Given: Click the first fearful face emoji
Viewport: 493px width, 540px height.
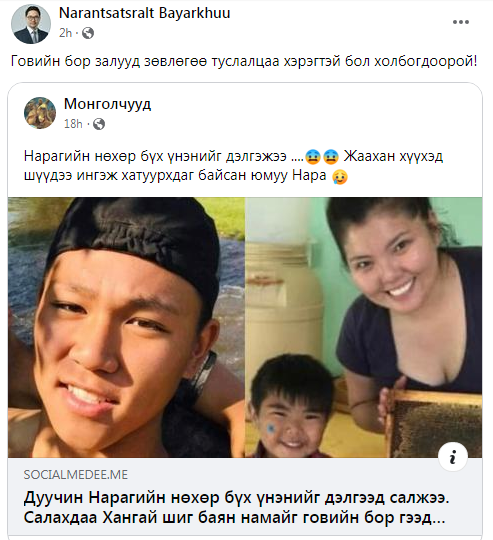Looking at the screenshot, I should pyautogui.click(x=313, y=157).
